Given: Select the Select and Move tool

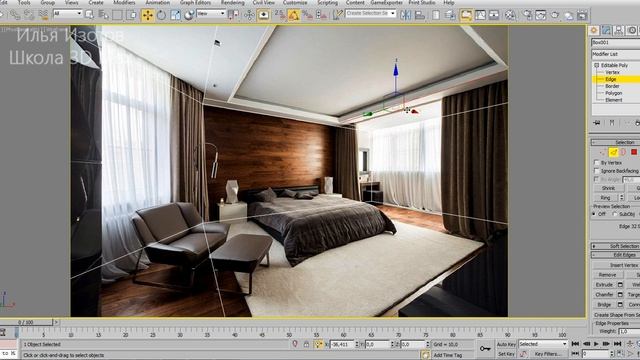Looking at the screenshot, I should click(147, 15).
